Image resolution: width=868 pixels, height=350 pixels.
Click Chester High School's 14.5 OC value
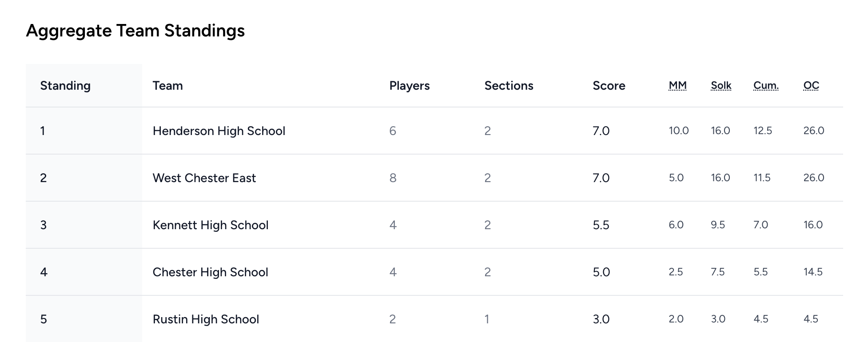(x=813, y=272)
